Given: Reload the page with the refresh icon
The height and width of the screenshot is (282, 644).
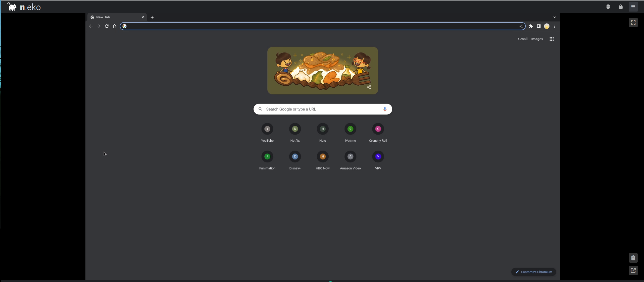Looking at the screenshot, I should click(107, 26).
